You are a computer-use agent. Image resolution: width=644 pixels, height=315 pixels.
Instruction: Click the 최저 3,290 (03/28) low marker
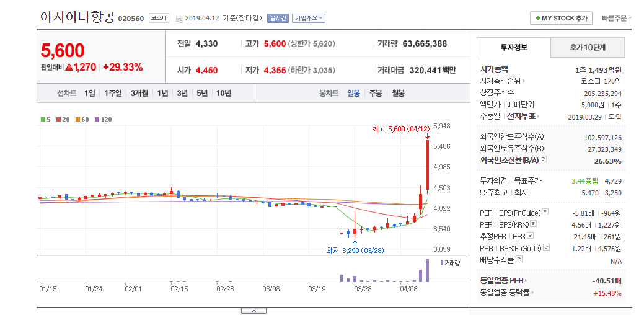[x=355, y=250]
